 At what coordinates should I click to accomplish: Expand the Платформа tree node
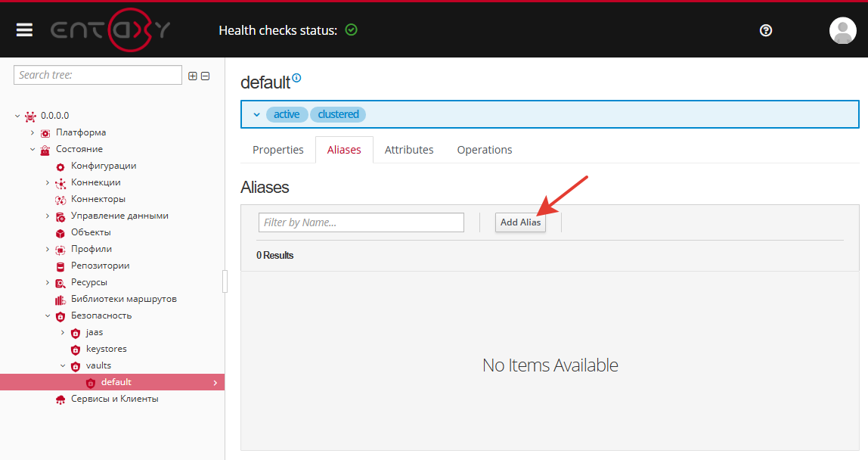pos(31,132)
